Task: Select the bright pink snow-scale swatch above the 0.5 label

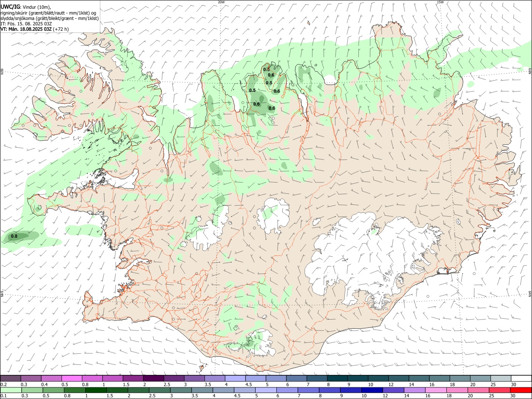Action: coord(72,378)
